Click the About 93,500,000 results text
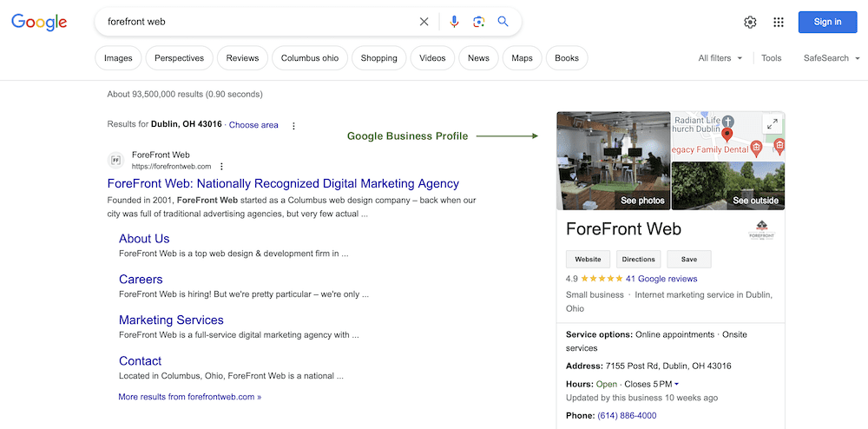 (185, 94)
